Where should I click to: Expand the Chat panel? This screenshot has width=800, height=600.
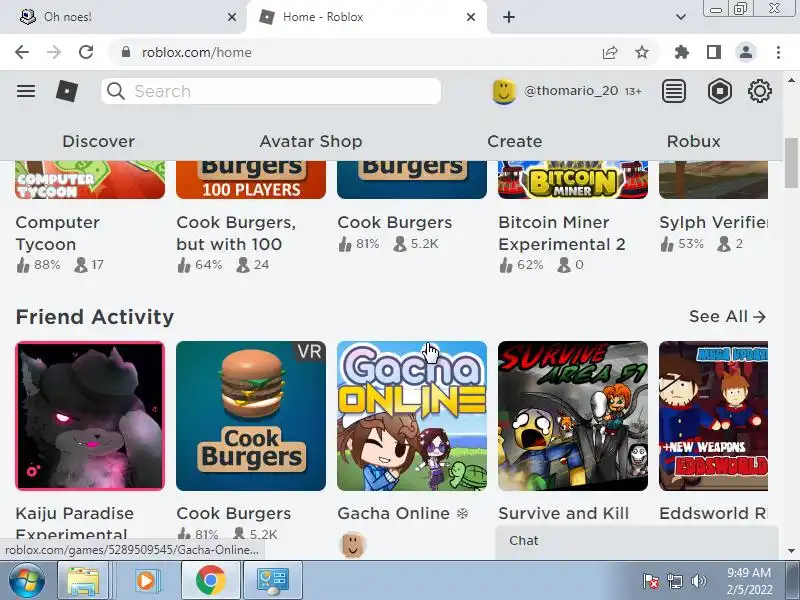click(636, 541)
